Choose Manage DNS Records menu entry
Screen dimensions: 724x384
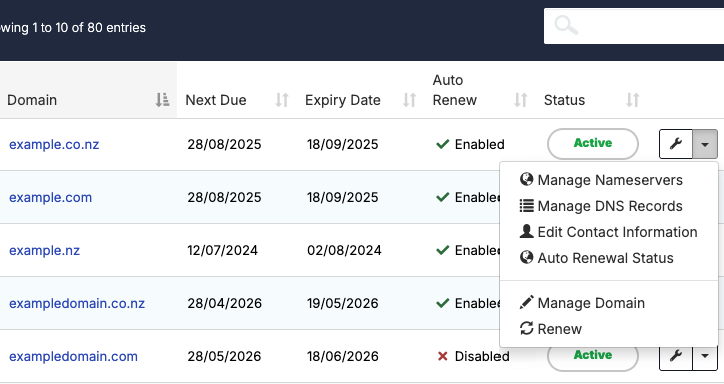tap(601, 206)
